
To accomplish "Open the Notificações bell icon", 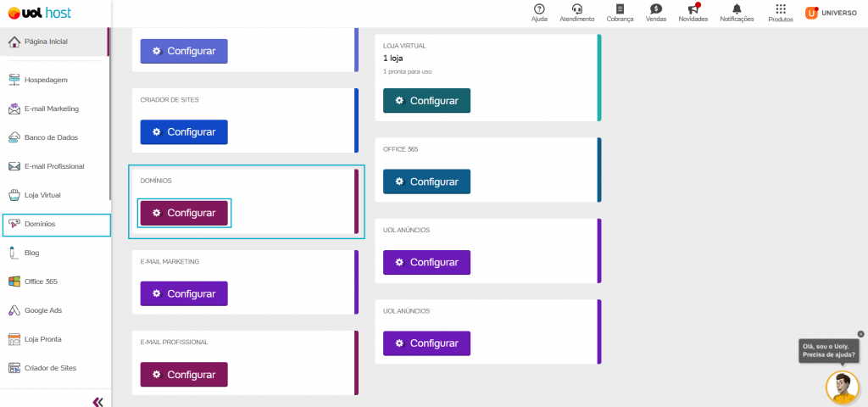I will tap(737, 13).
